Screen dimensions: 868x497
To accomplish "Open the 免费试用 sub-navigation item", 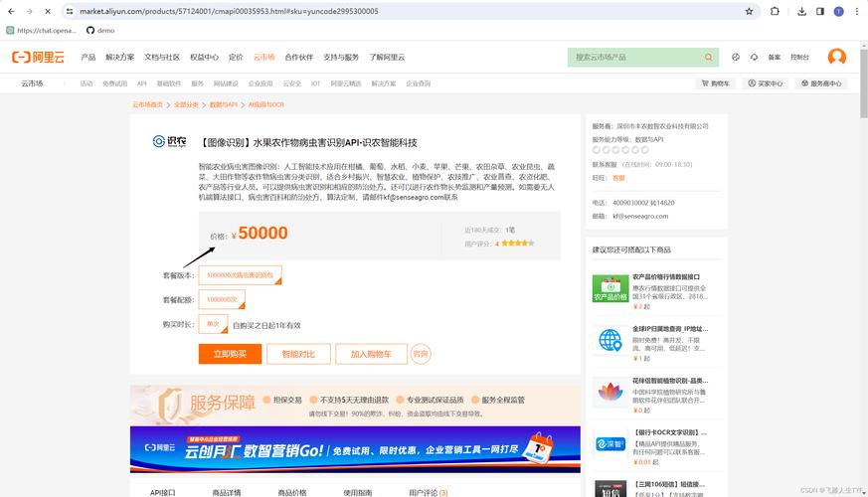I will [x=114, y=83].
